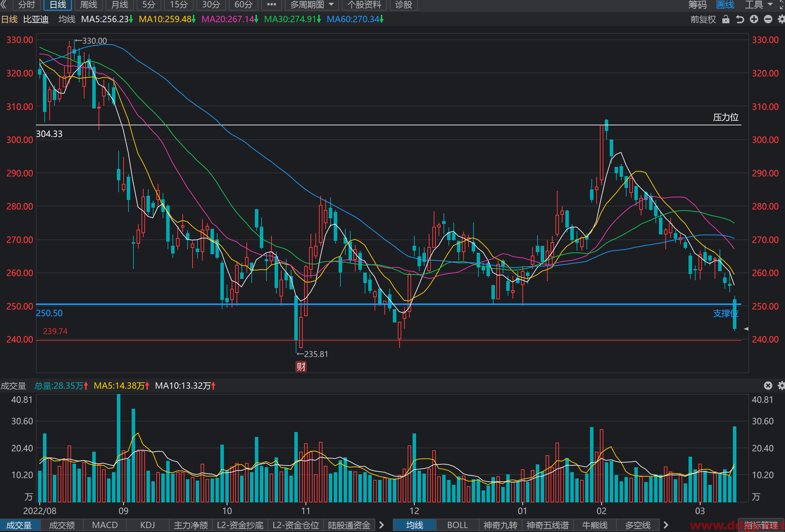This screenshot has width=785, height=532.
Task: Zoom out with the minus circle icon
Action: 768,19
